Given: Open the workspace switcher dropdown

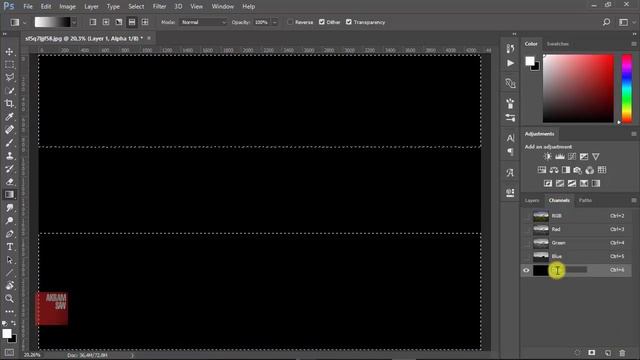Looking at the screenshot, I should [625, 22].
